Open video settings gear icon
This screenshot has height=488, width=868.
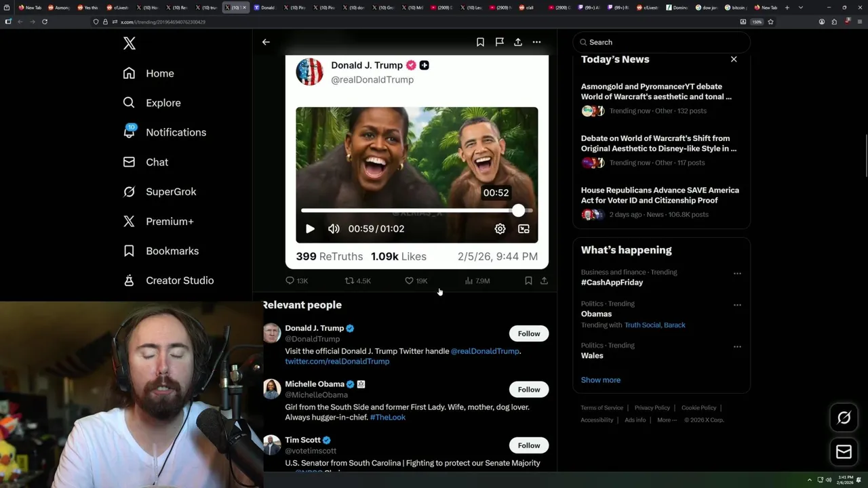(x=500, y=229)
